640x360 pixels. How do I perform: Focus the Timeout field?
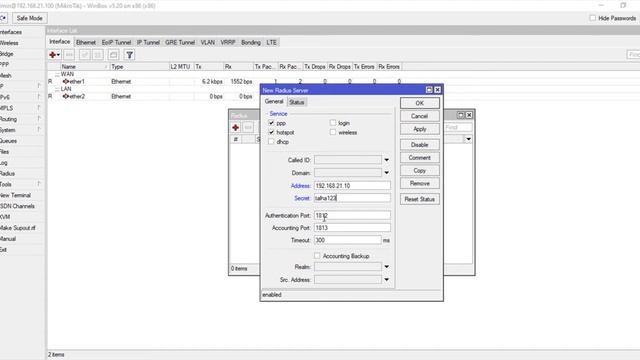coord(347,240)
